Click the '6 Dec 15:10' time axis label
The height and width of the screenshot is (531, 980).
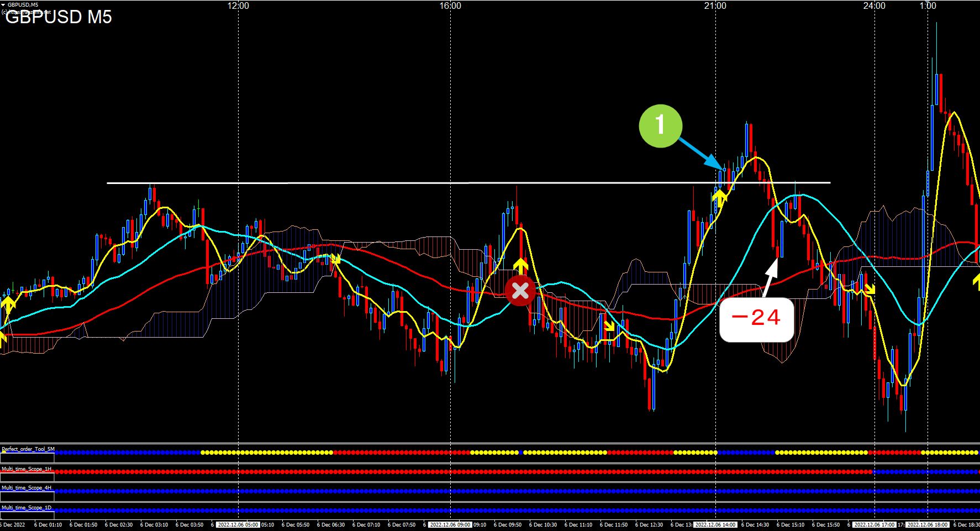791,525
